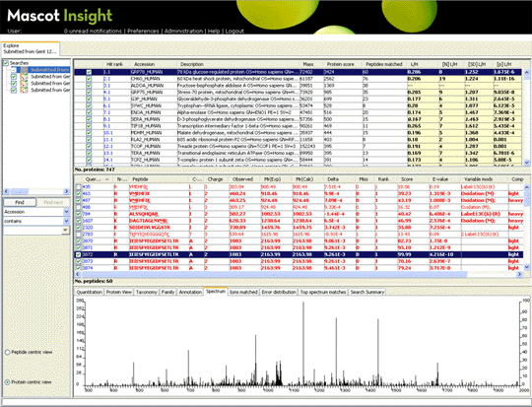Open the empty search value combo box arrow

point(65,231)
